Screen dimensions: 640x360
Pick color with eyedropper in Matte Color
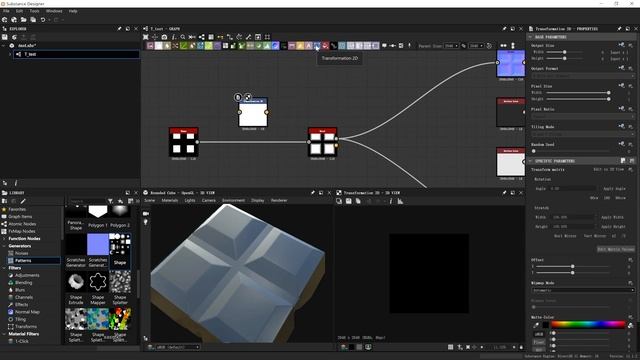[536, 325]
